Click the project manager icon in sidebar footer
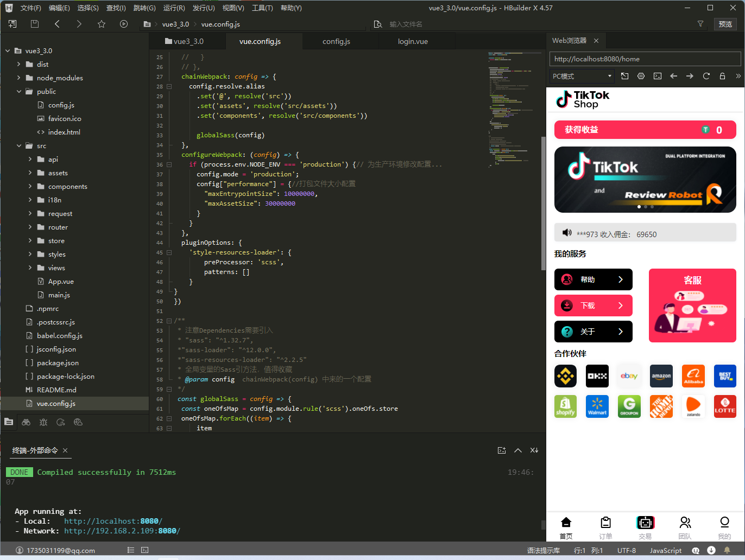This screenshot has height=560, width=745. click(9, 422)
